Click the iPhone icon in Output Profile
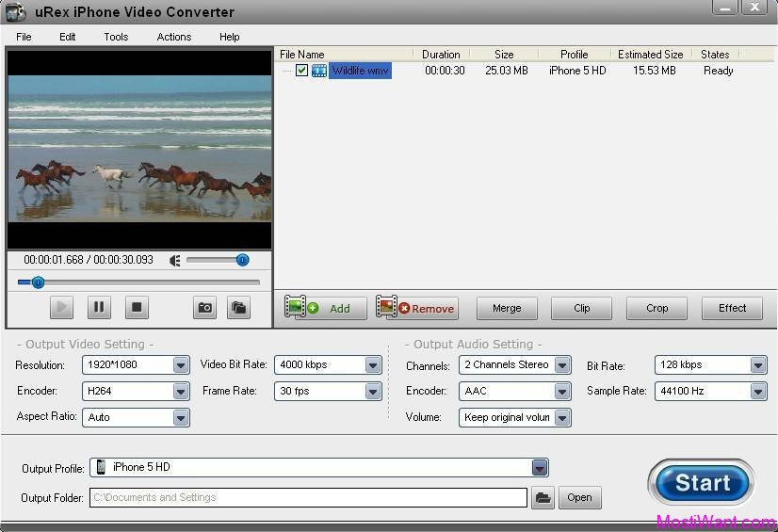The image size is (778, 532). pyautogui.click(x=101, y=467)
